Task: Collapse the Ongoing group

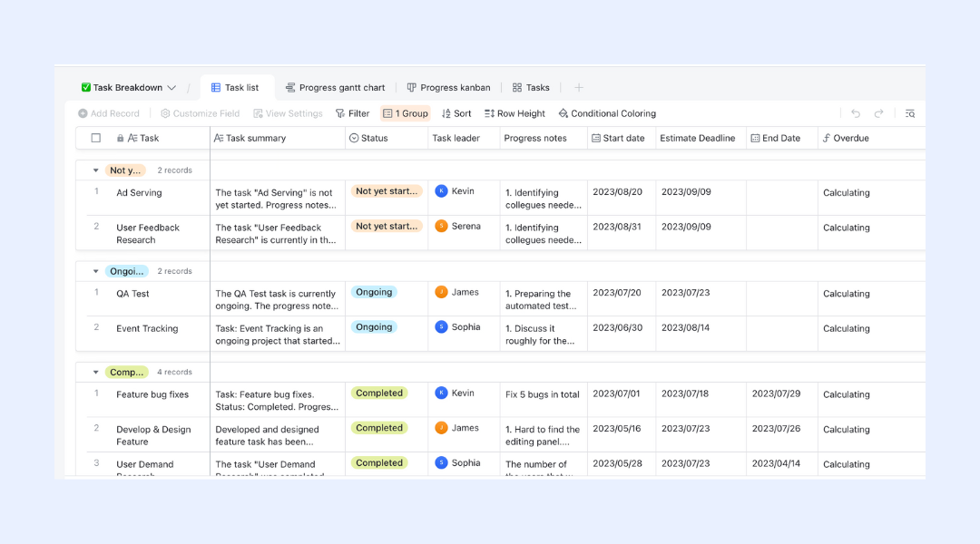Action: tap(95, 272)
